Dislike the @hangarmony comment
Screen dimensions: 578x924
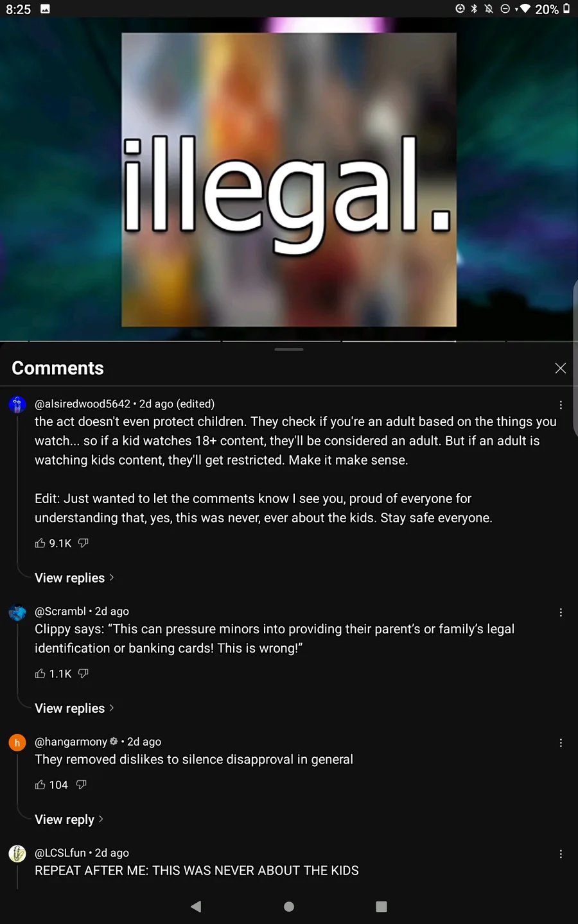pyautogui.click(x=81, y=784)
